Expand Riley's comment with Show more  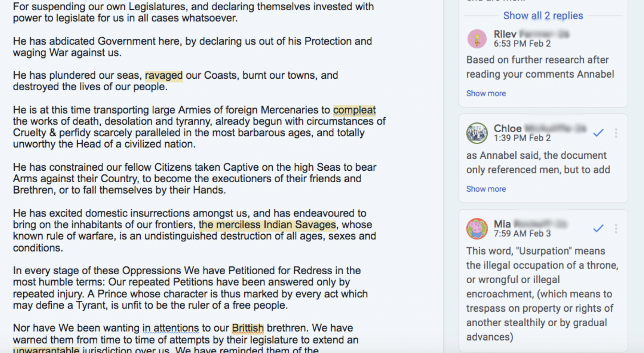pyautogui.click(x=486, y=93)
